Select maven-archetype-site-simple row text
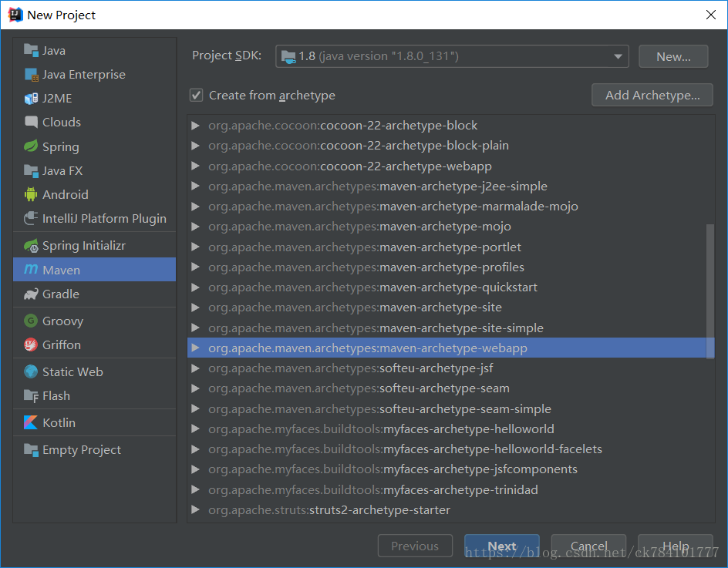 coord(376,328)
